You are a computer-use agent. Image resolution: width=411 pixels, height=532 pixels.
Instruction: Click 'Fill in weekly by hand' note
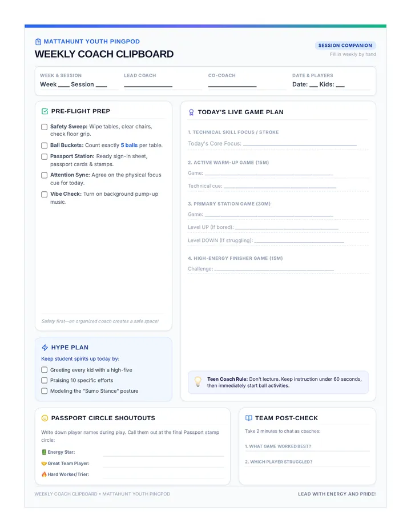pyautogui.click(x=353, y=54)
